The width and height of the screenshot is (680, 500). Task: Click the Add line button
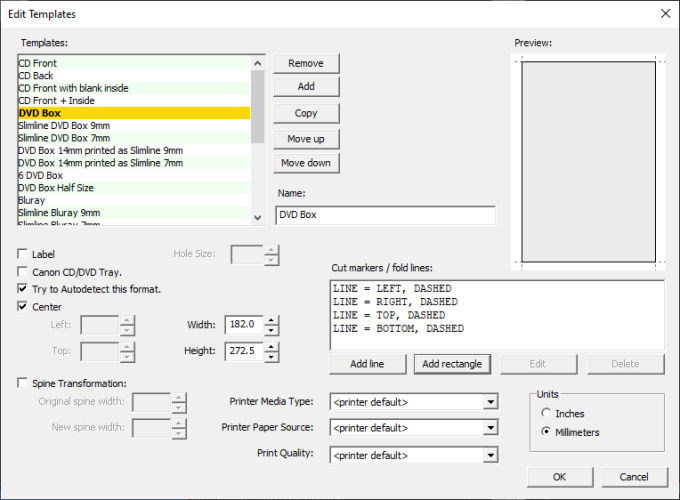[368, 364]
